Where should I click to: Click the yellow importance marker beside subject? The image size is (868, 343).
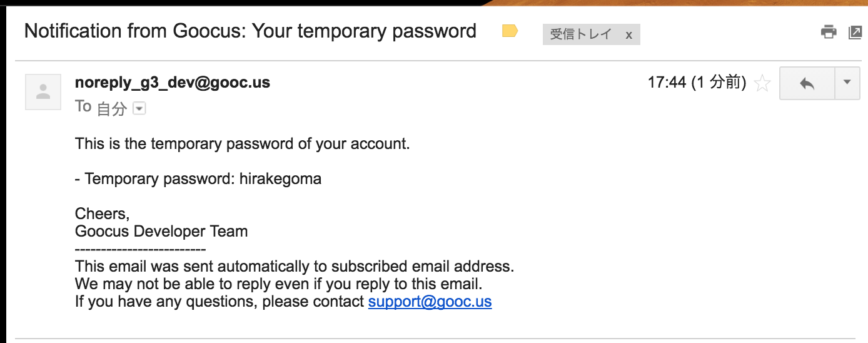tap(510, 31)
